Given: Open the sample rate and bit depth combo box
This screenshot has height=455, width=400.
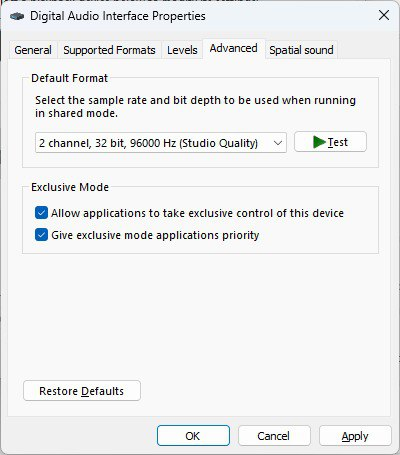Looking at the screenshot, I should click(161, 143).
